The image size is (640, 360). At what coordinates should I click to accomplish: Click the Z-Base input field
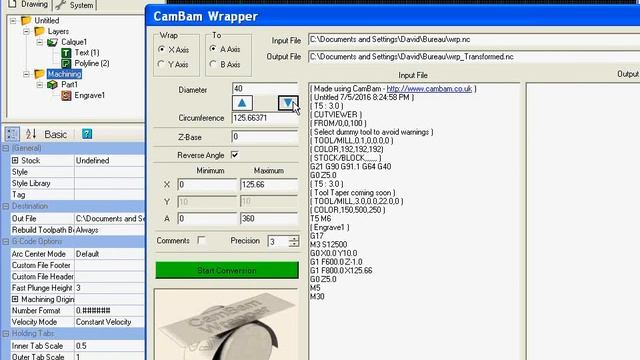click(265, 137)
